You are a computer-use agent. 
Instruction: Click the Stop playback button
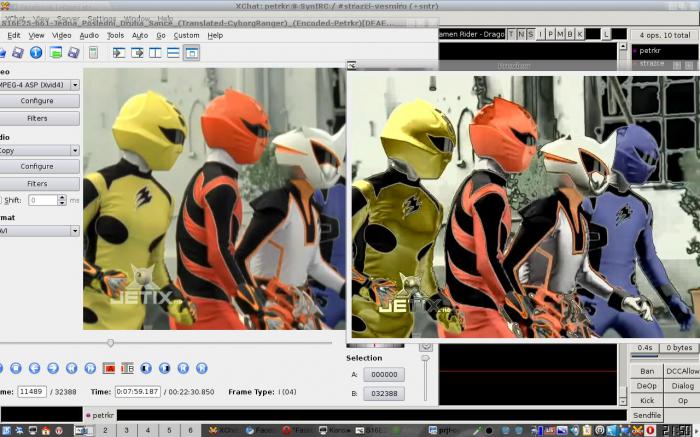pos(16,368)
